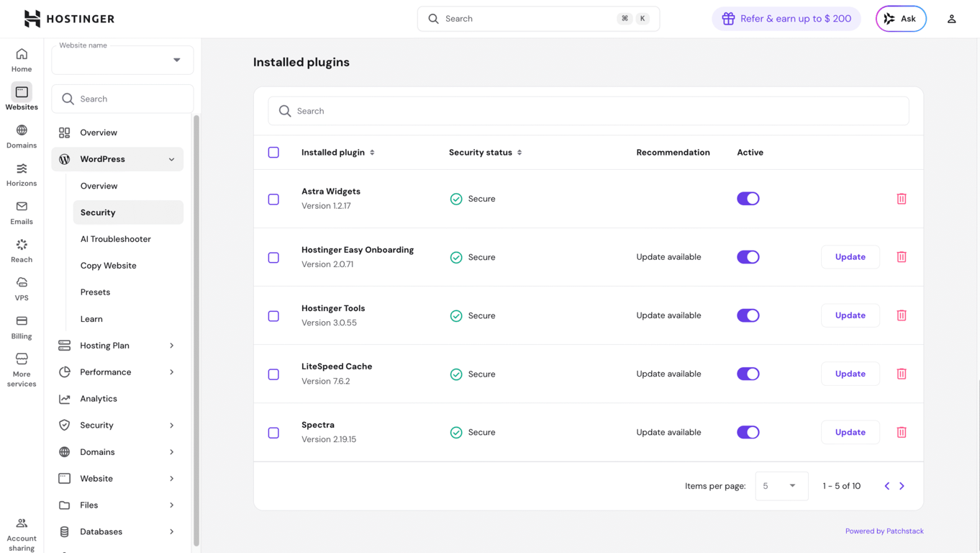Open the Website name dropdown
This screenshot has width=980, height=553.
[176, 60]
